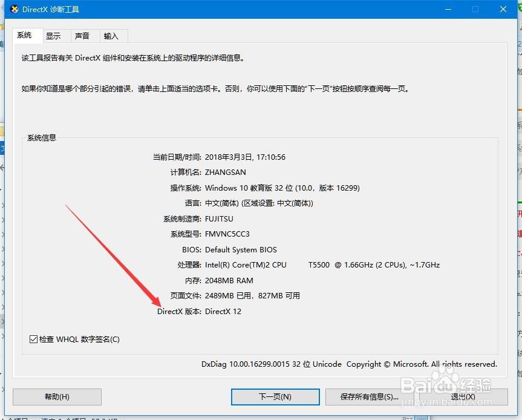Click the 2048MB RAM memory value

(x=229, y=280)
